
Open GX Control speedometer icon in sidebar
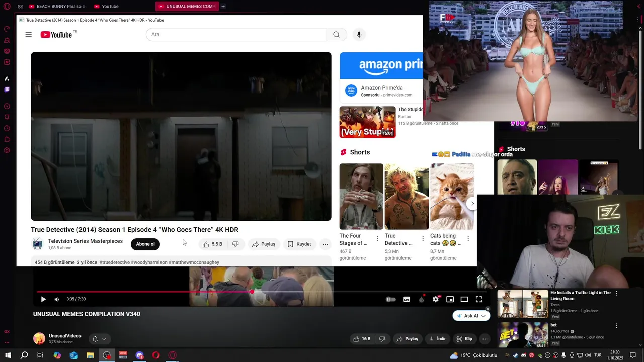(7, 29)
